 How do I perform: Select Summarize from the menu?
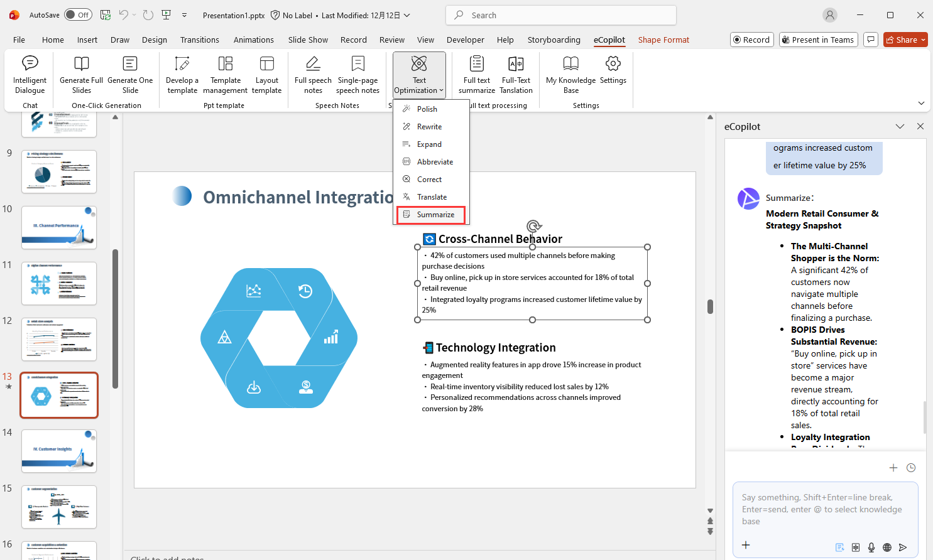tap(435, 215)
